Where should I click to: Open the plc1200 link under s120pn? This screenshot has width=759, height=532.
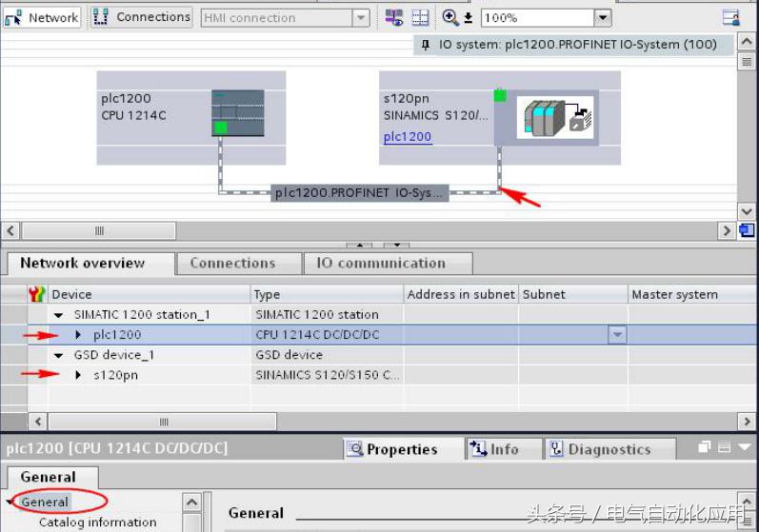[x=407, y=137]
